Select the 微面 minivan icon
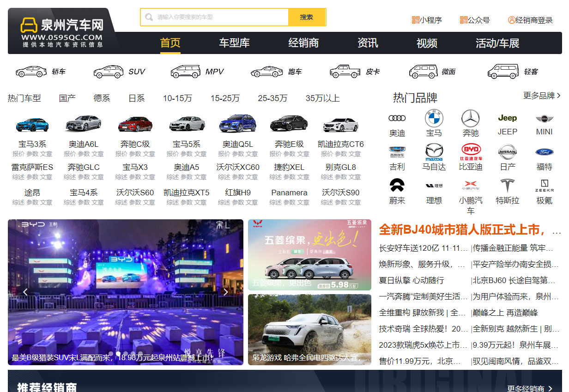The height and width of the screenshot is (392, 569). [x=424, y=72]
